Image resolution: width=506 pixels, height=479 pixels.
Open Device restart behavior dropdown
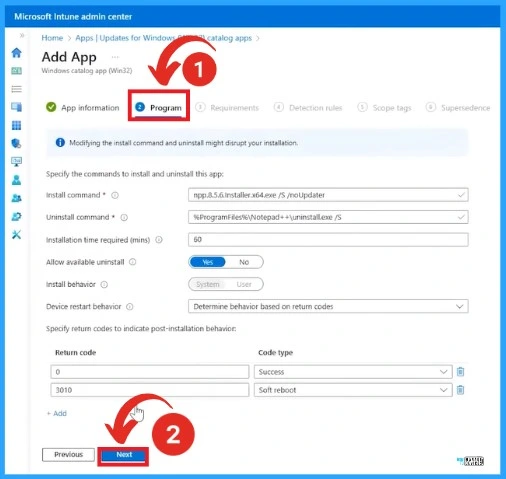pos(328,306)
